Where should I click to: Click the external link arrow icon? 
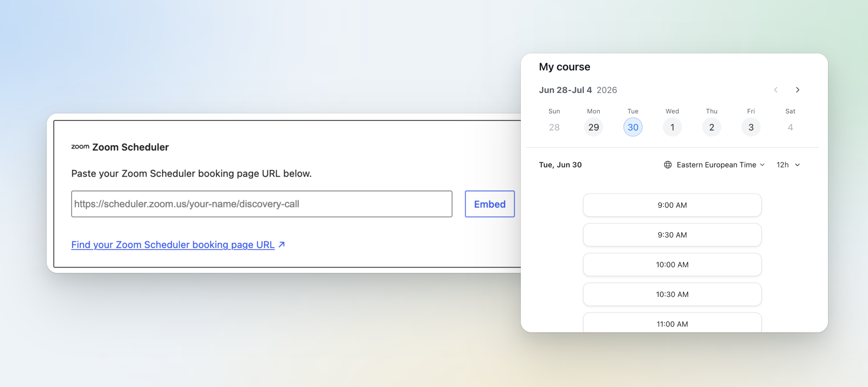point(282,245)
